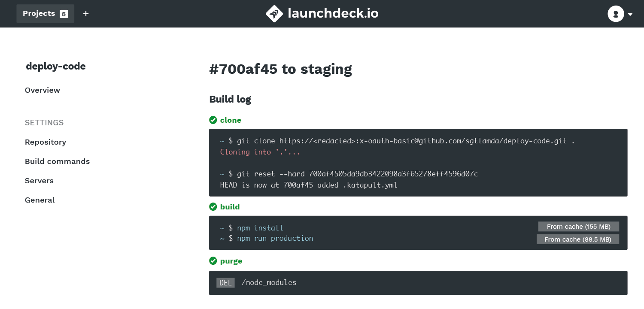
Task: Click 'HEAD is now at 700af45' line
Action: pyautogui.click(x=308, y=185)
